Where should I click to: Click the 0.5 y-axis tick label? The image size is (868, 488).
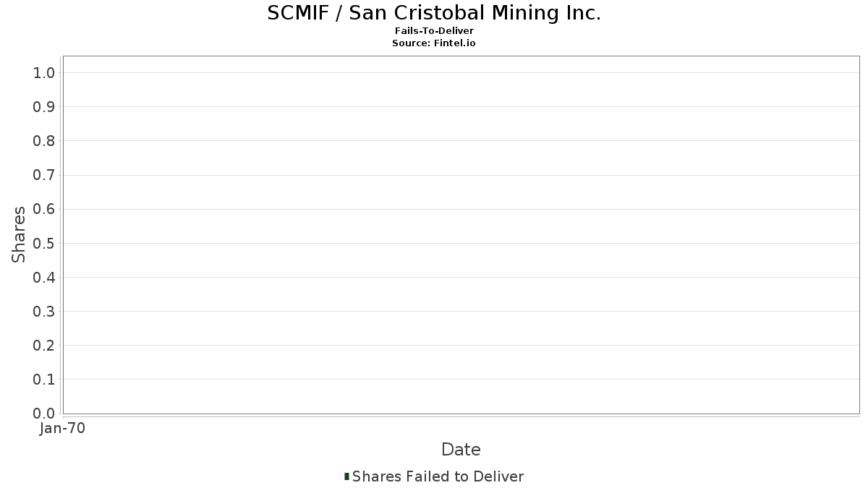44,243
